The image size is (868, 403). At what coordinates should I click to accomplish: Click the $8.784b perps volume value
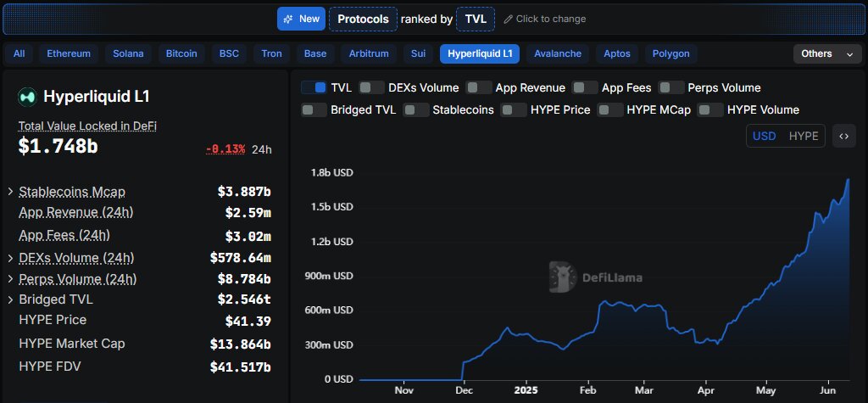click(244, 278)
